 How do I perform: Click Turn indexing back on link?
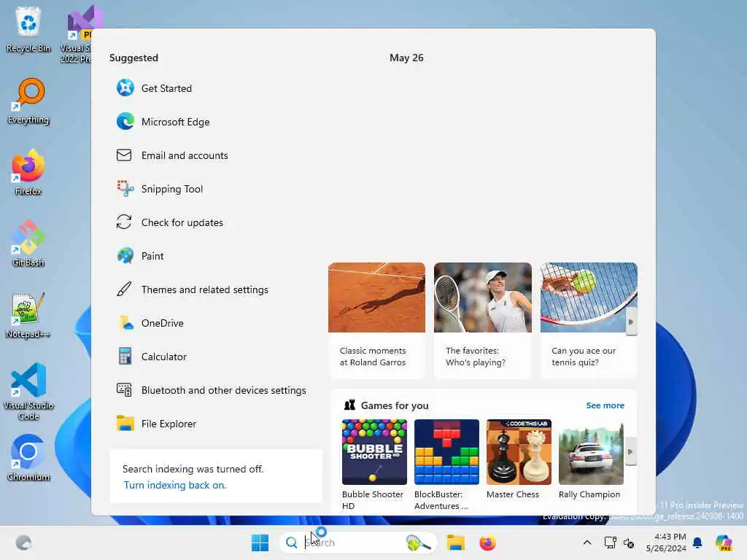(175, 485)
